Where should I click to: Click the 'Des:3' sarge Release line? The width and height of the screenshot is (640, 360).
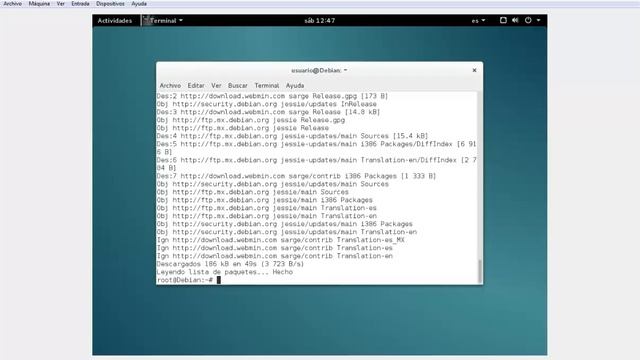(x=268, y=112)
